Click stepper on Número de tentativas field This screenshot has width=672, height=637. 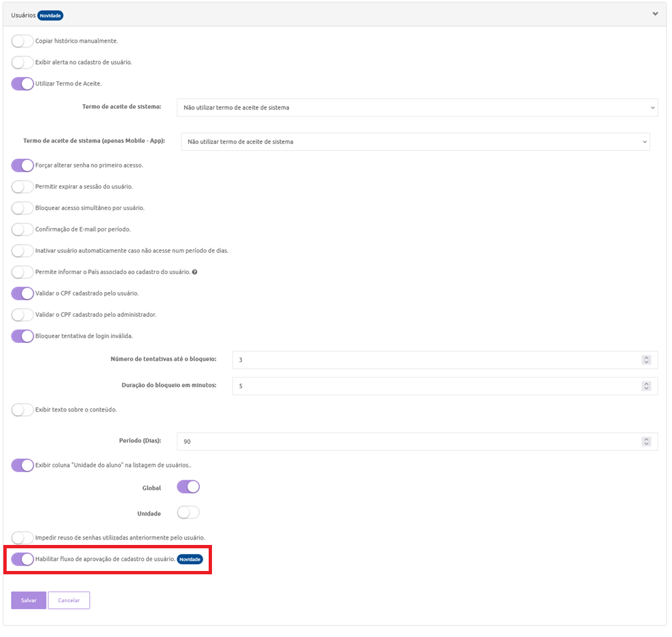coord(645,360)
